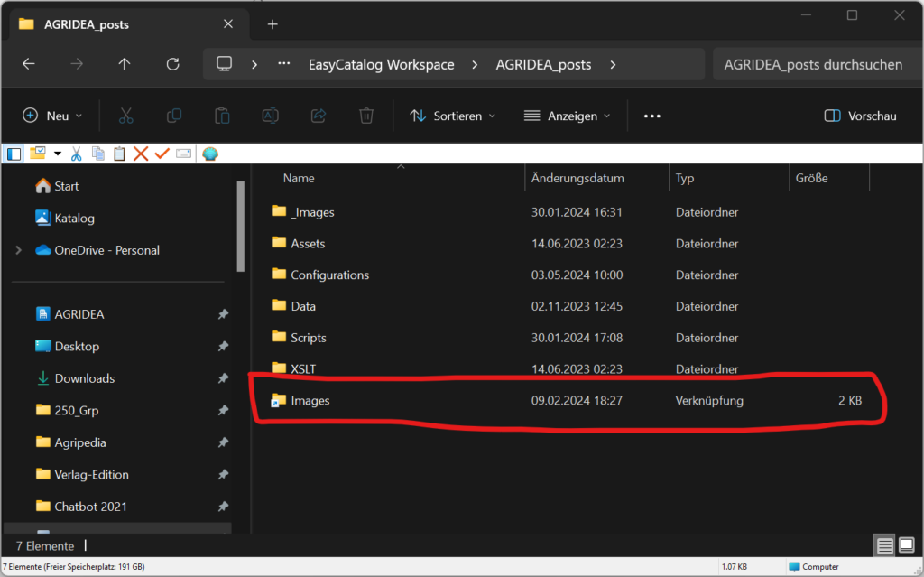Click the red X delete icon
924x577 pixels.
click(140, 154)
